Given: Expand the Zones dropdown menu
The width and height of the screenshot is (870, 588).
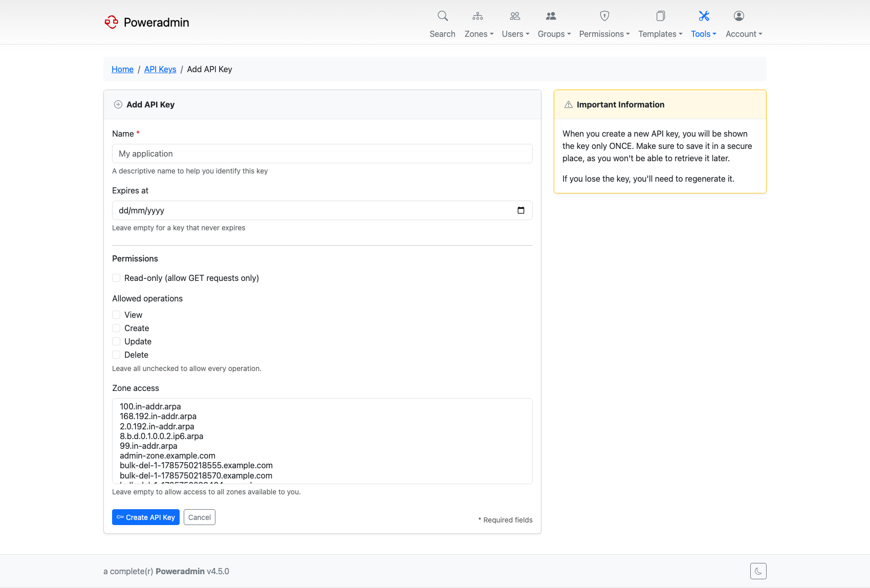Looking at the screenshot, I should point(479,34).
